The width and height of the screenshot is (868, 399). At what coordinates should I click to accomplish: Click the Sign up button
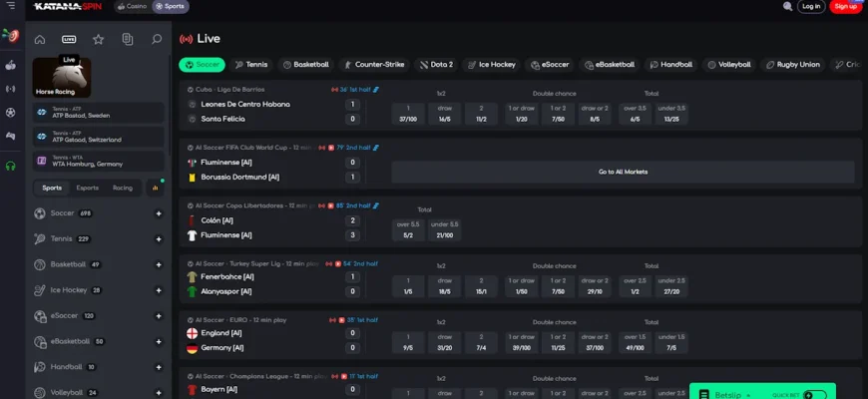846,7
